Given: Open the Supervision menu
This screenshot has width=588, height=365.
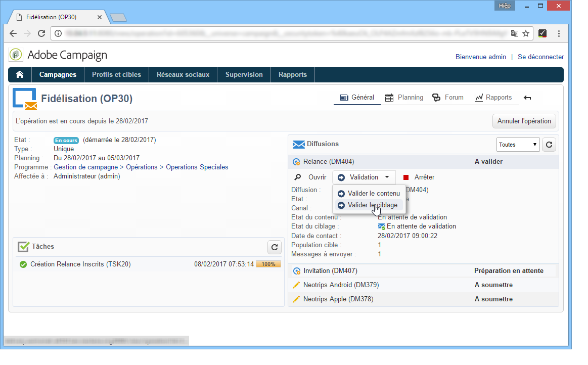Looking at the screenshot, I should [x=244, y=75].
